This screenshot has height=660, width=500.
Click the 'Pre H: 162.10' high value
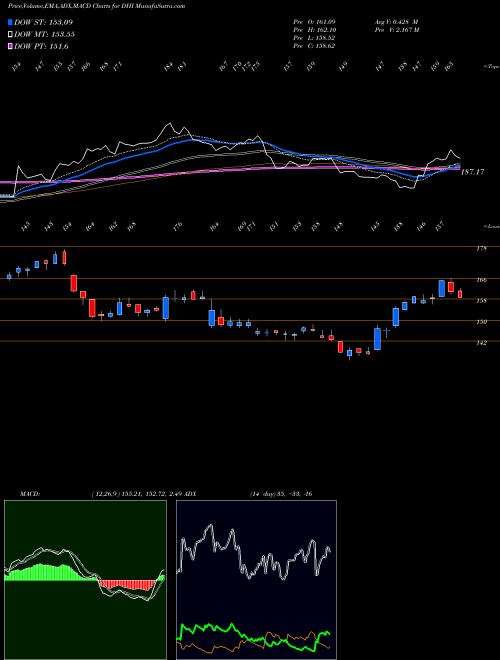point(314,30)
